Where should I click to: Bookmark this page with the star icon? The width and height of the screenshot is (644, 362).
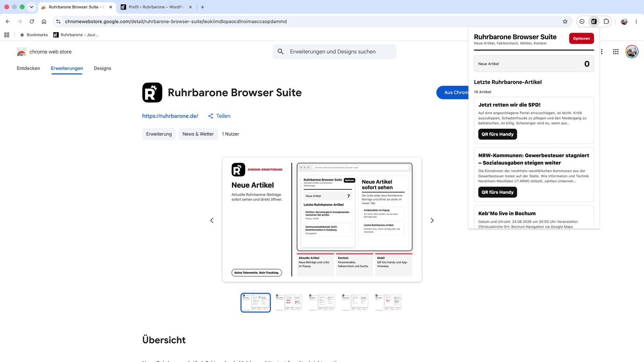565,21
